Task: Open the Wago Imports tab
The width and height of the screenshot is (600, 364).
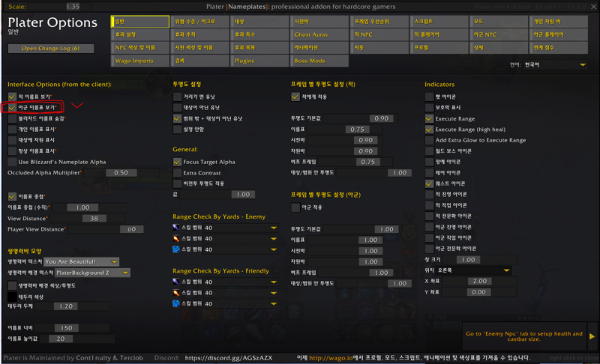Action: coord(140,61)
